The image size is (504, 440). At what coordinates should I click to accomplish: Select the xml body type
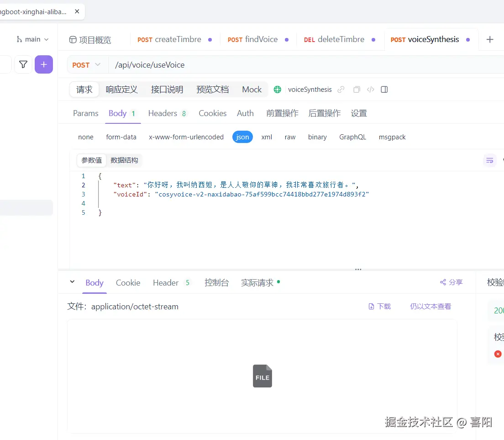[x=267, y=137]
